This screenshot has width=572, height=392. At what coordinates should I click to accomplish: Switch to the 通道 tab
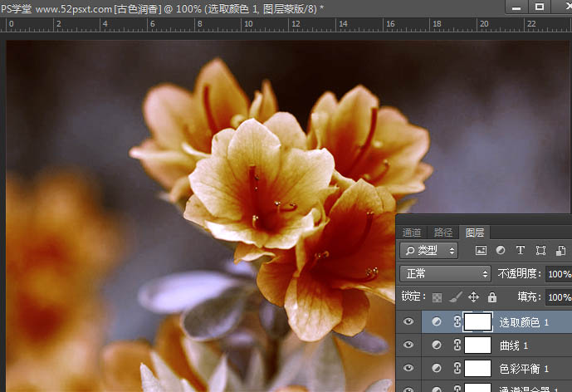coord(412,233)
